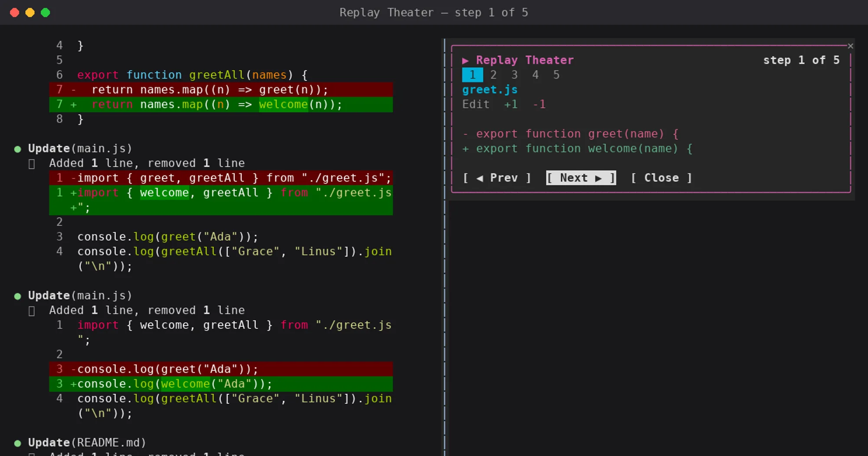
Task: Minimize the window with the yellow button
Action: [x=30, y=13]
